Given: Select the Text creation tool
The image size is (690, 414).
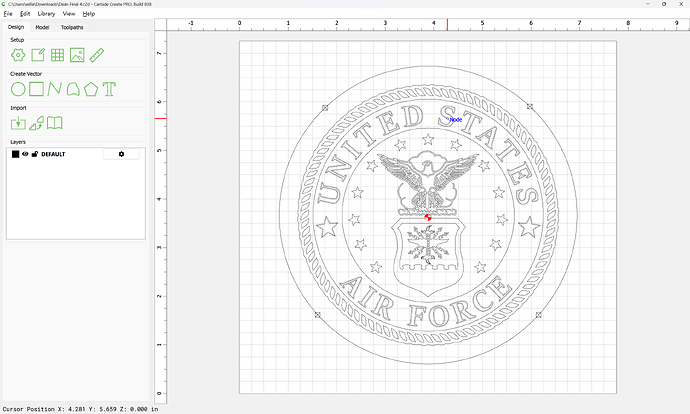Looking at the screenshot, I should click(x=109, y=89).
